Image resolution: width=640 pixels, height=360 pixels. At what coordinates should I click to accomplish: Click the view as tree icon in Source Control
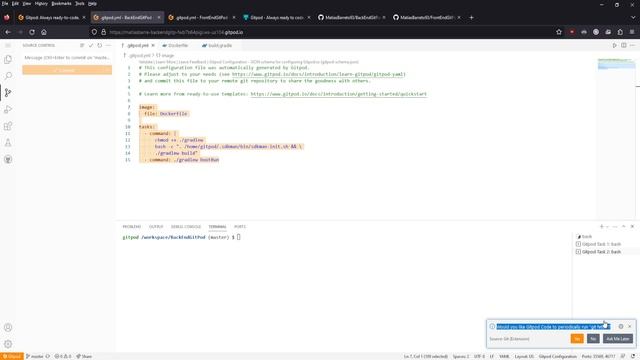[x=82, y=45]
